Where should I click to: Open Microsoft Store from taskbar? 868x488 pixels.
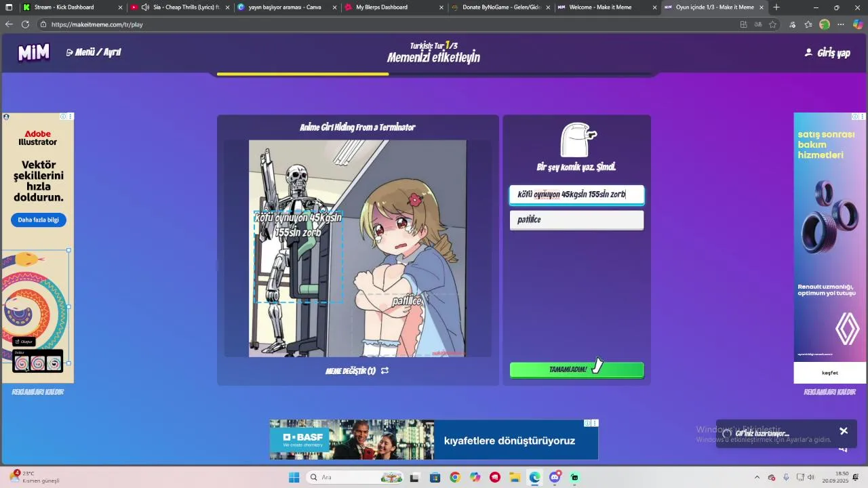(x=435, y=477)
